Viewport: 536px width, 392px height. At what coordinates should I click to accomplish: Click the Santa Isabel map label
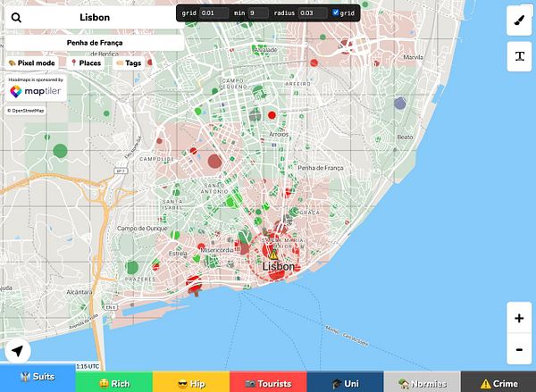click(x=172, y=204)
